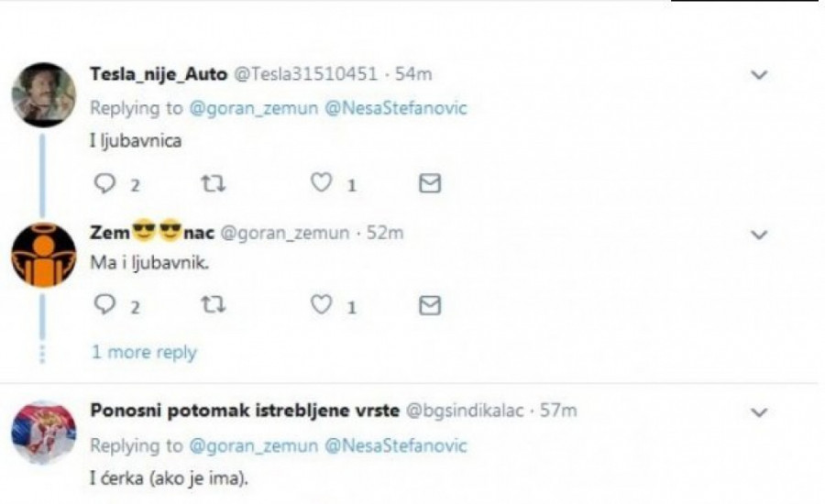This screenshot has height=504, width=825.
Task: Open Ponosni potomak istrebljene vrste profile
Action: [x=245, y=411]
